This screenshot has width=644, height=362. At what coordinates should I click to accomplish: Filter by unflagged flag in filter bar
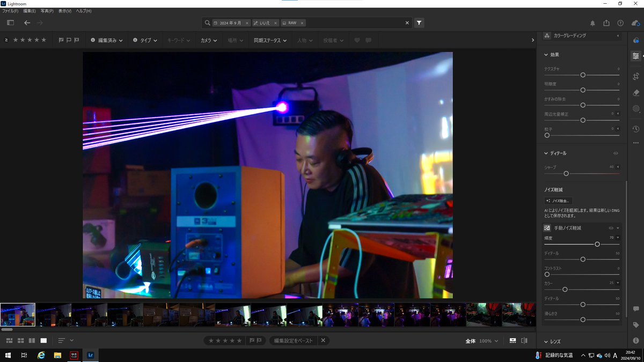coord(69,40)
